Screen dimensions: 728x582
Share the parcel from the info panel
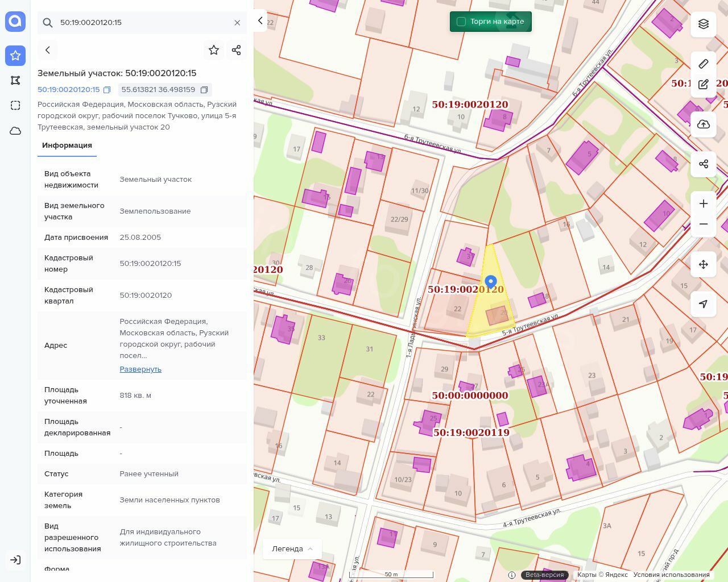[237, 50]
